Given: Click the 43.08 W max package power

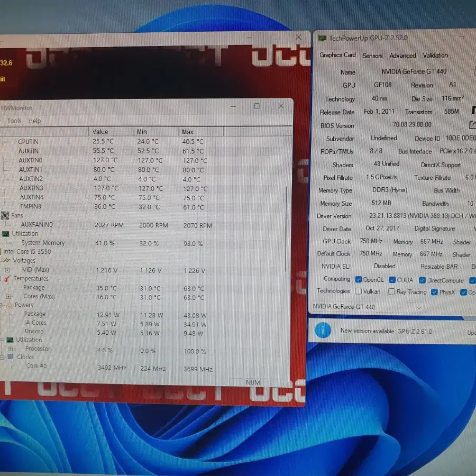Looking at the screenshot, I should pos(195,316).
